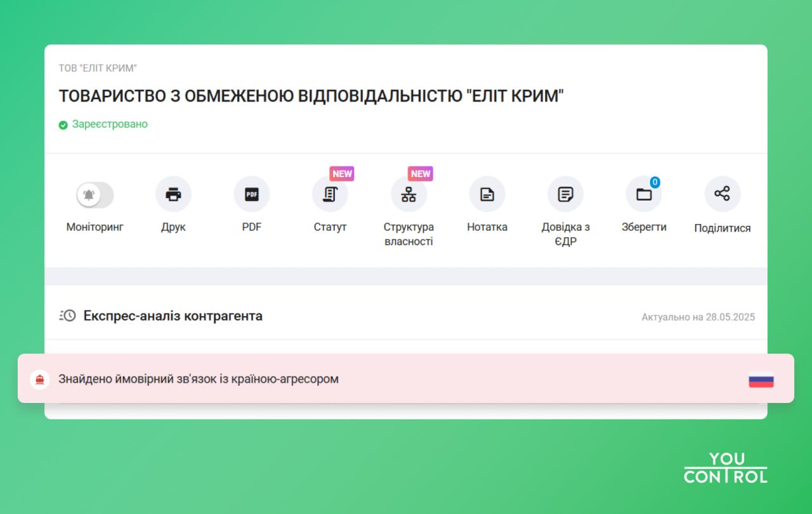Viewport: 812px width, 514px height.
Task: Click the green Зареєстровано status checkmark
Action: click(x=63, y=124)
